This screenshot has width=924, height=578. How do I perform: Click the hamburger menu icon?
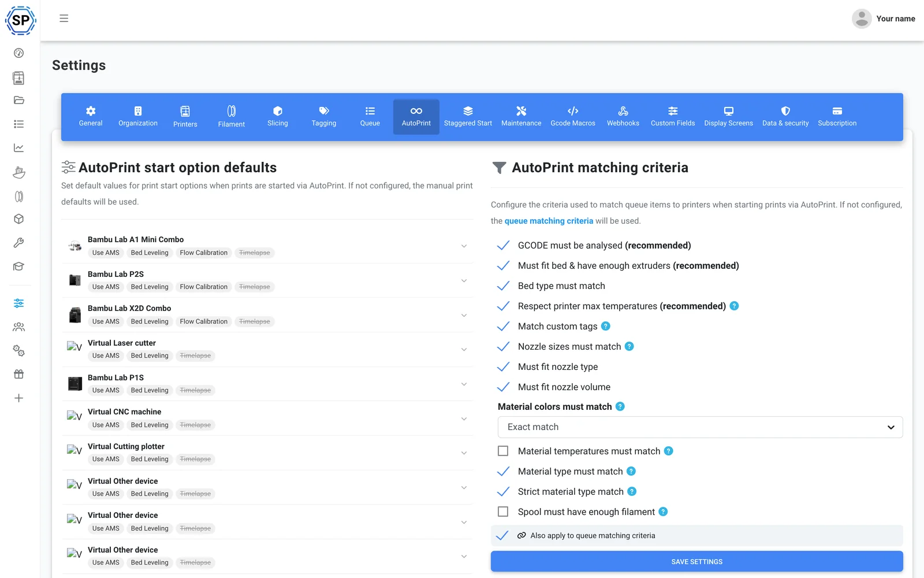point(64,18)
